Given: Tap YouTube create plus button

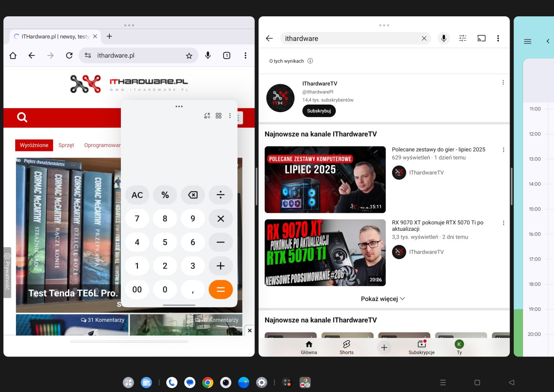Looking at the screenshot, I should 384,348.
